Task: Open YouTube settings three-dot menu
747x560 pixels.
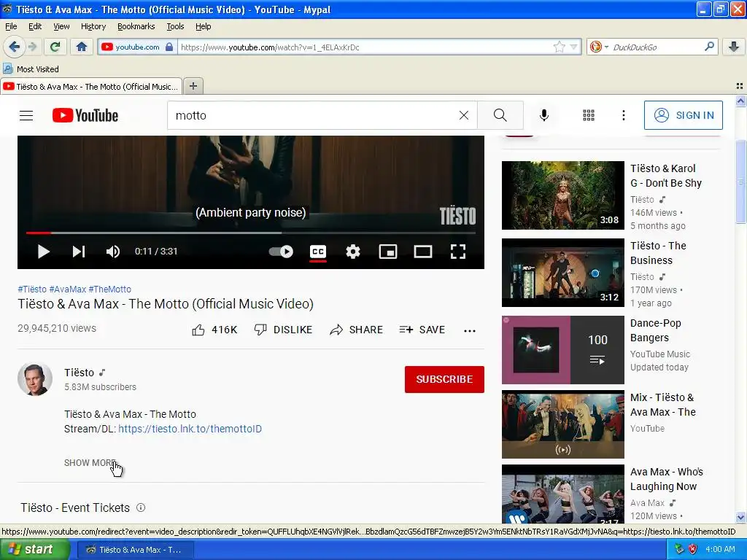Action: pos(624,115)
